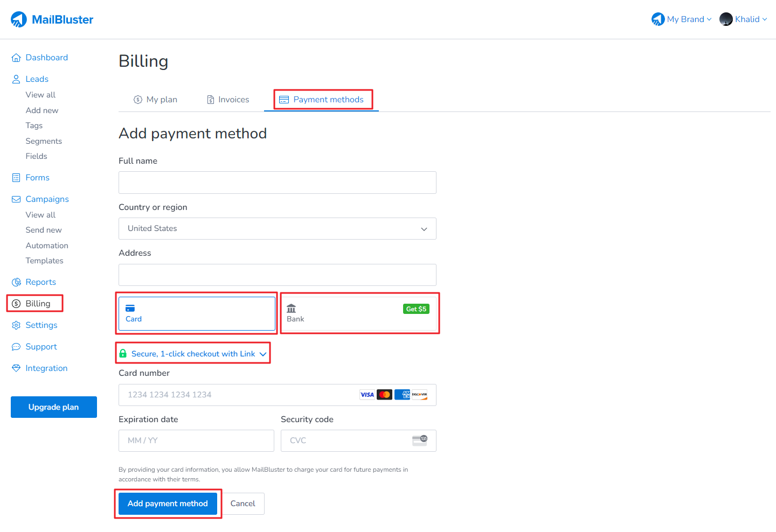Click the Upgrade plan button

pos(53,407)
